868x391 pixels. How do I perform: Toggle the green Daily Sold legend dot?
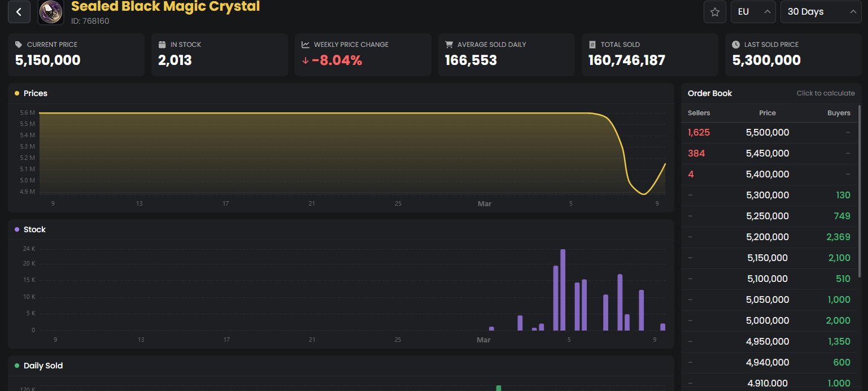17,366
